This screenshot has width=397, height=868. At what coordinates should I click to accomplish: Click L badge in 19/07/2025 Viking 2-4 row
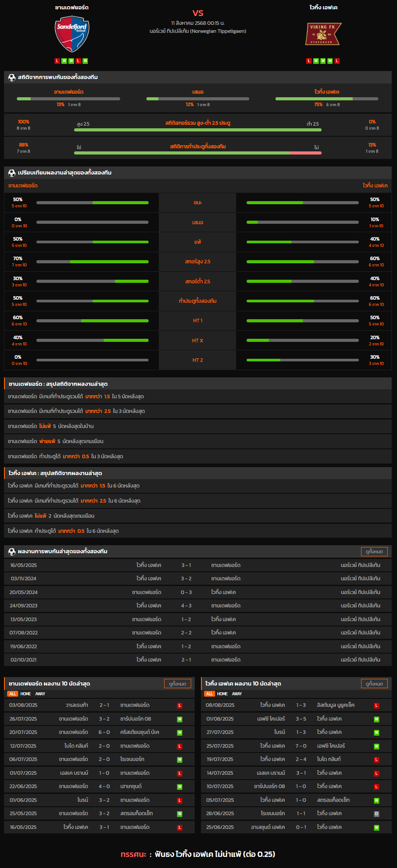click(x=377, y=760)
